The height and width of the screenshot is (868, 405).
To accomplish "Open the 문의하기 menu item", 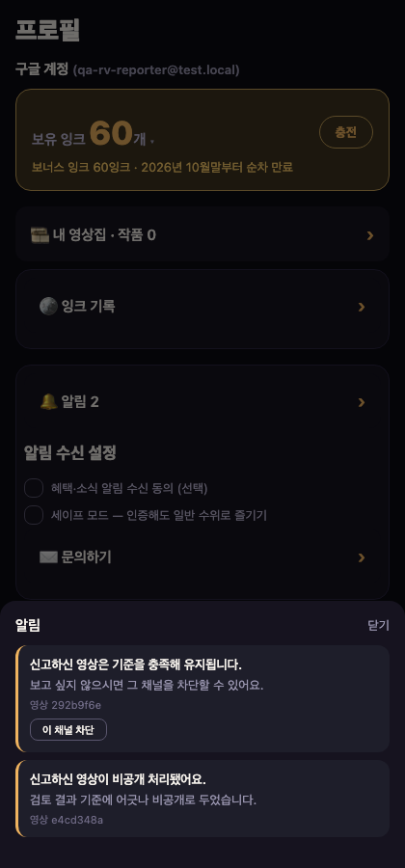I will click(x=202, y=557).
